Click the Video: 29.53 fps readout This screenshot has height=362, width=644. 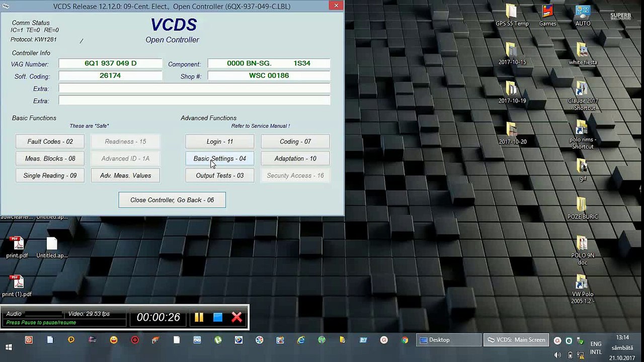pos(89,314)
